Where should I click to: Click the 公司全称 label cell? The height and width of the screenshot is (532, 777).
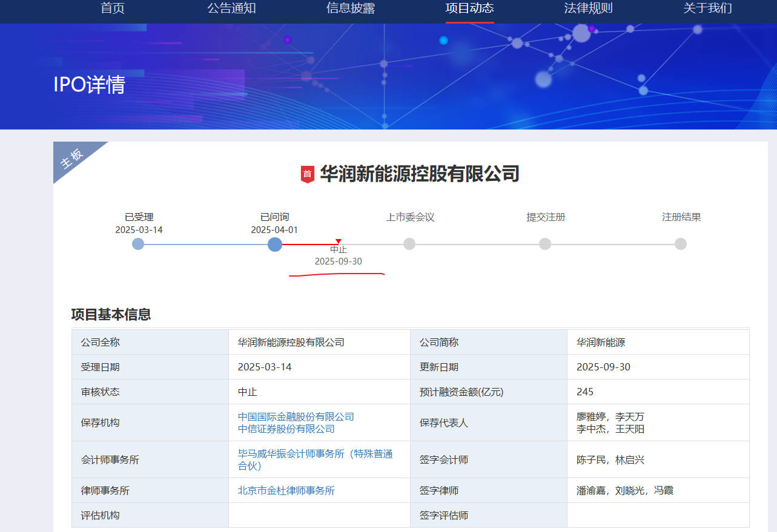point(150,342)
